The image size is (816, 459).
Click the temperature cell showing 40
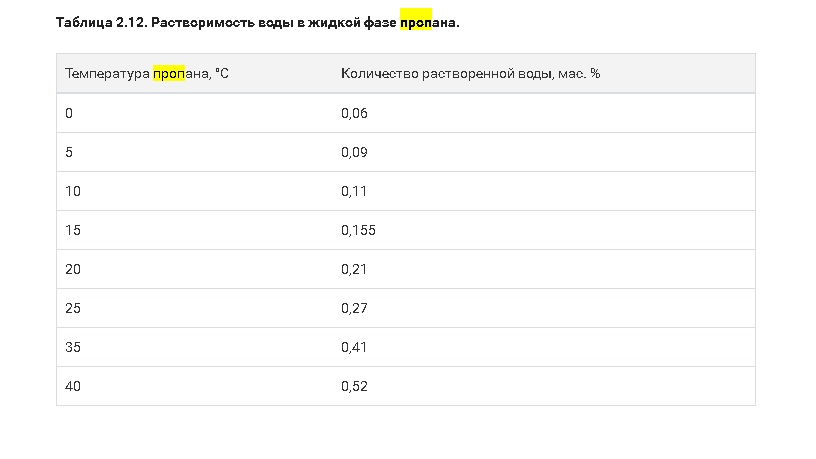point(73,386)
